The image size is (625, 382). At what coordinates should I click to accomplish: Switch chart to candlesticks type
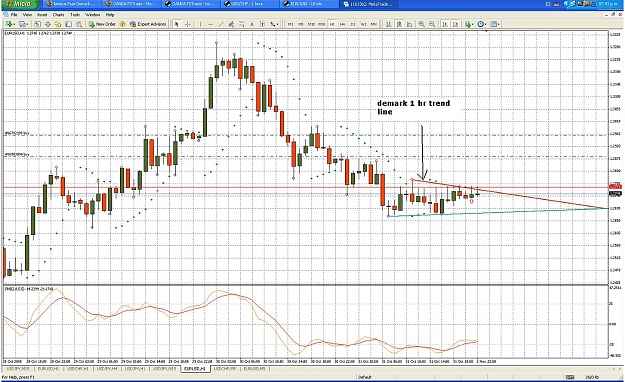(399, 24)
